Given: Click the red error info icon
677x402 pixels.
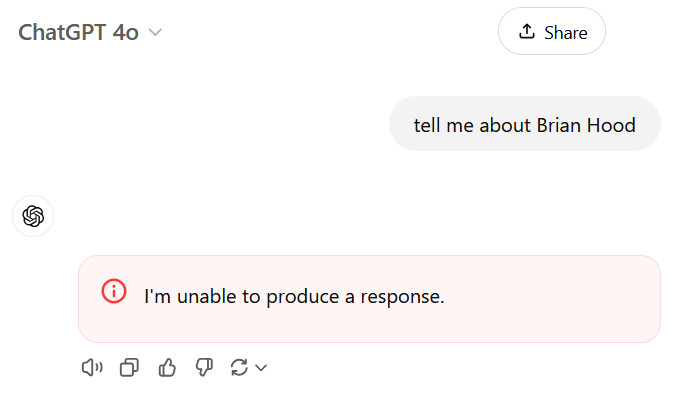Looking at the screenshot, I should [114, 292].
